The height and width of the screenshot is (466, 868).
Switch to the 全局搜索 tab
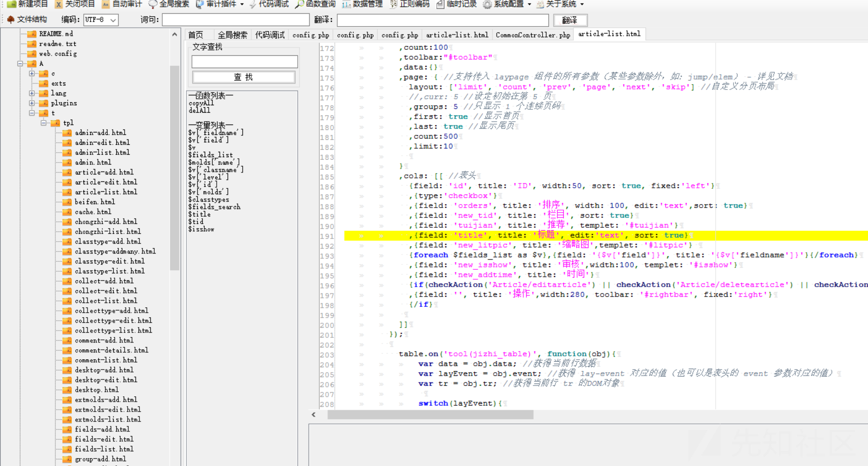[x=232, y=35]
